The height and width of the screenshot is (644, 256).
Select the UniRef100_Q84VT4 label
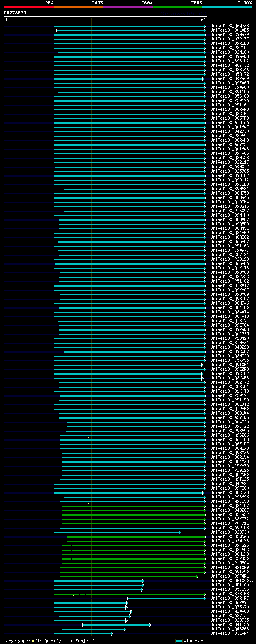coord(230,312)
